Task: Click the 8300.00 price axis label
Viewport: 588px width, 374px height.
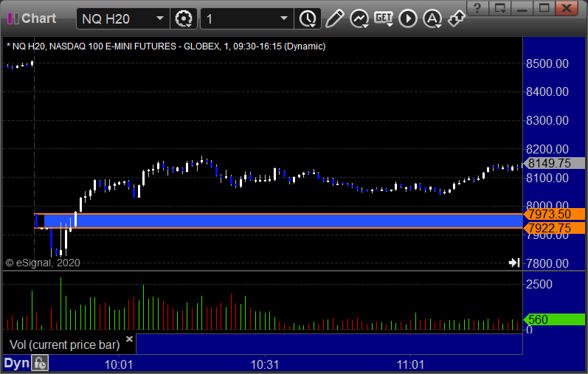Action: point(547,121)
